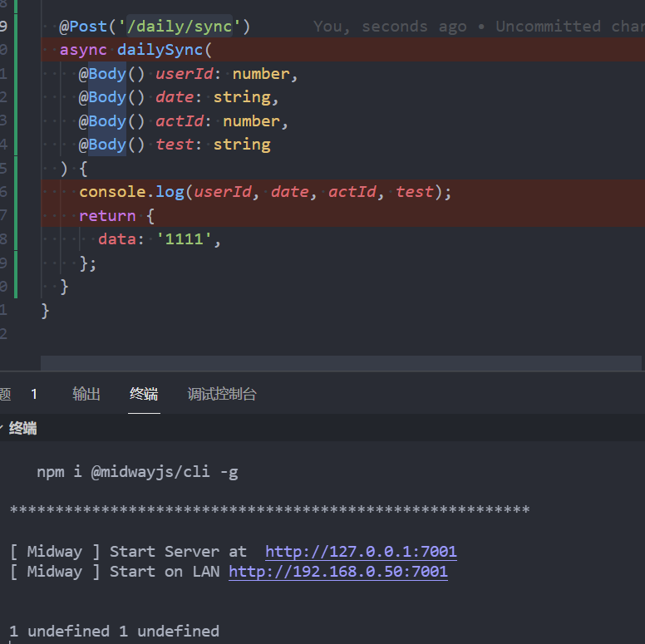
Task: Click the console.log statement
Action: pos(265,192)
